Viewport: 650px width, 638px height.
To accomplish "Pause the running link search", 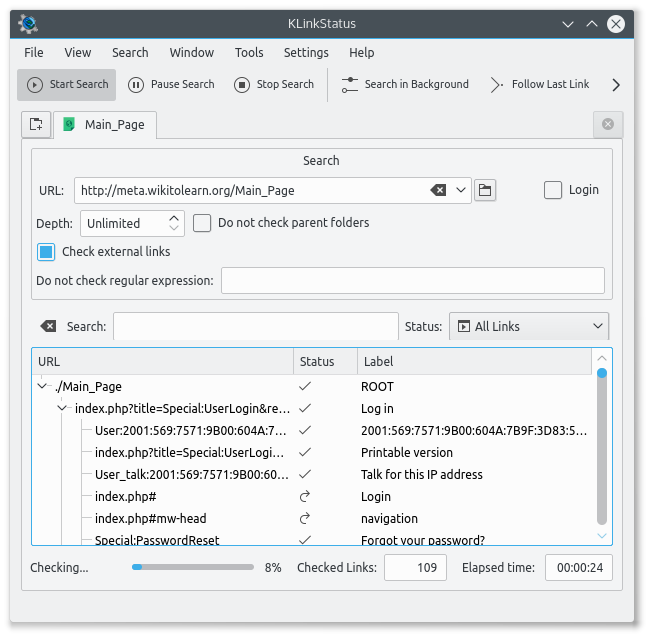I will click(171, 85).
